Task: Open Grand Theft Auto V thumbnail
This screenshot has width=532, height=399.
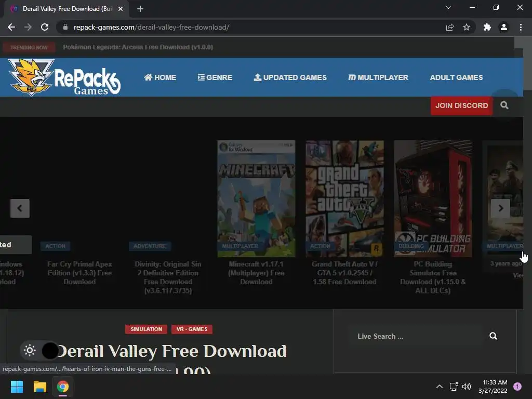Action: tap(345, 198)
